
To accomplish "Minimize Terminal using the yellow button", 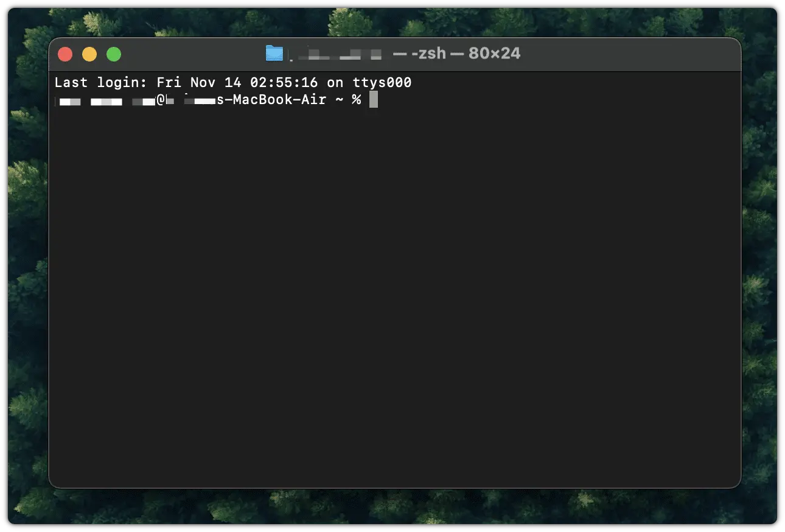I will (89, 55).
